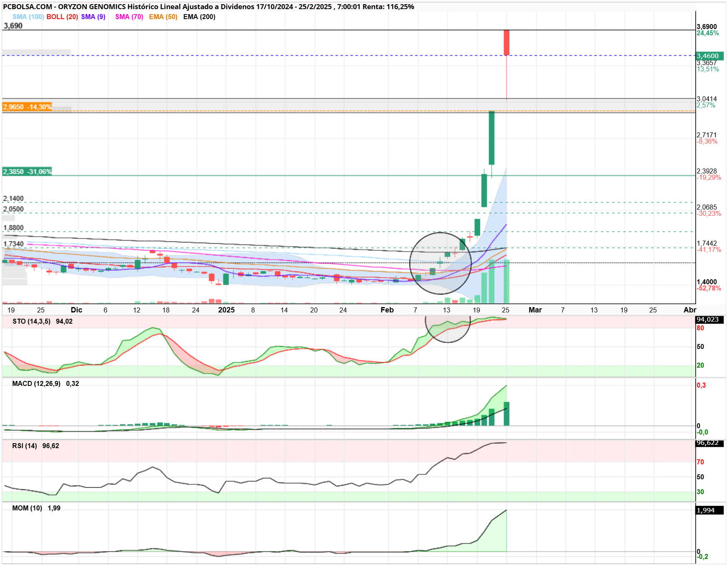
Task: Click the 2,0500 support level label
Action: pyautogui.click(x=13, y=210)
